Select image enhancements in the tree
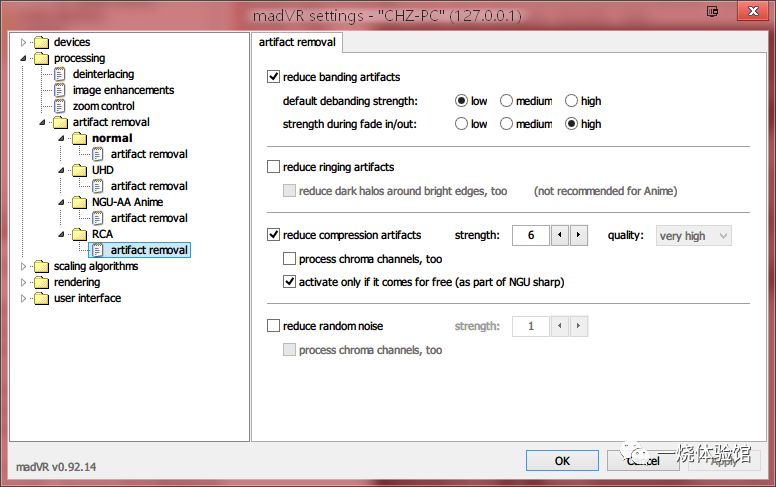Screen dimensions: 776x487 point(123,90)
